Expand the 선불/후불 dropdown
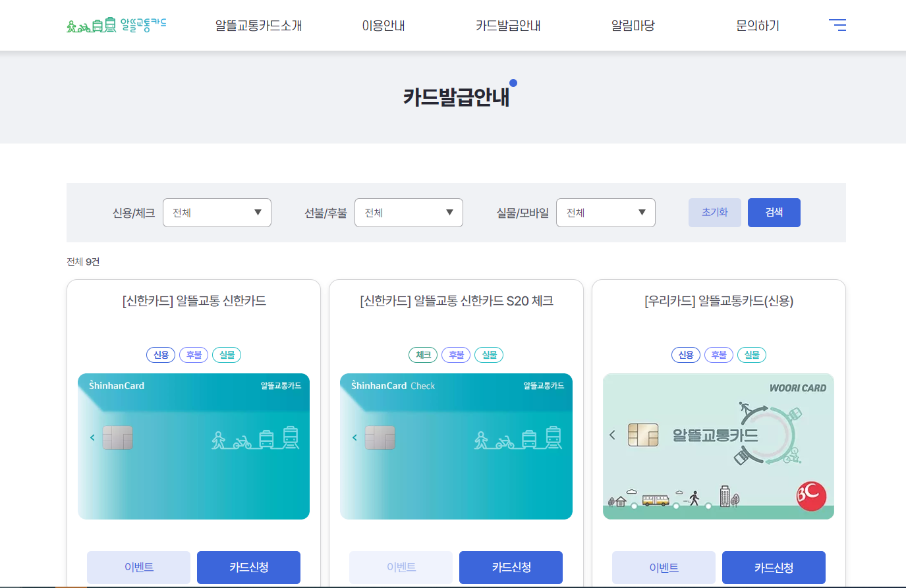This screenshot has height=588, width=906. pyautogui.click(x=409, y=213)
